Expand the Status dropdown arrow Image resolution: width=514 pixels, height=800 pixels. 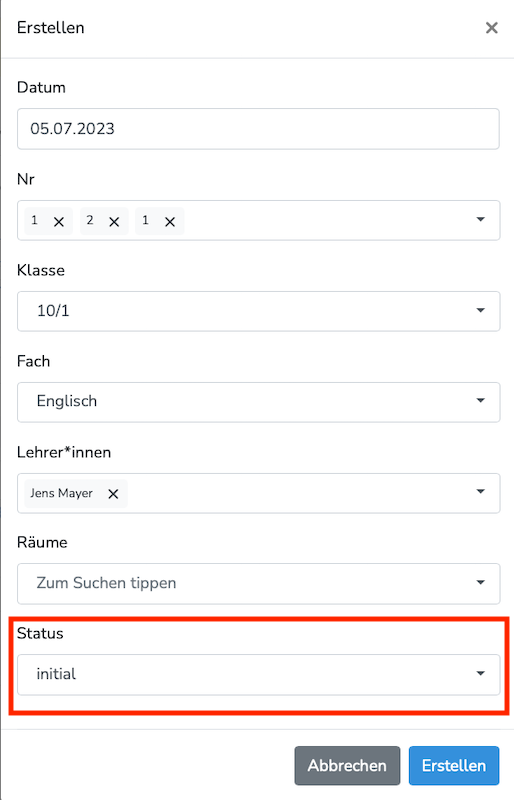pos(480,673)
